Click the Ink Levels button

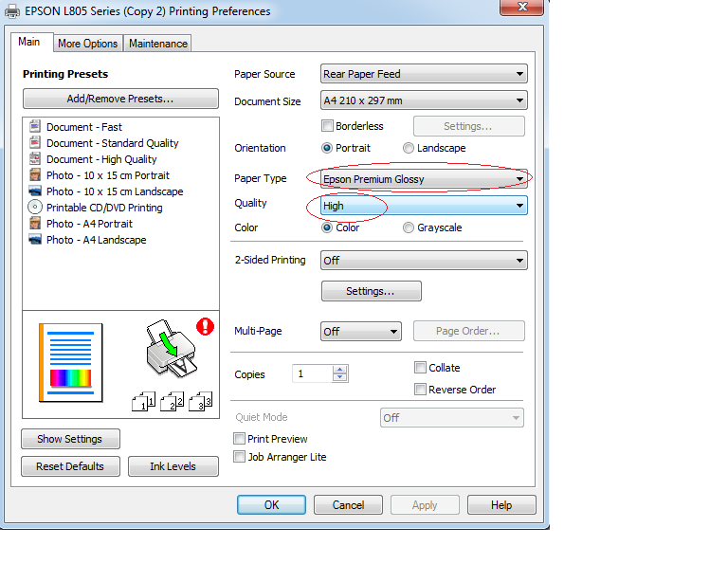pyautogui.click(x=173, y=466)
